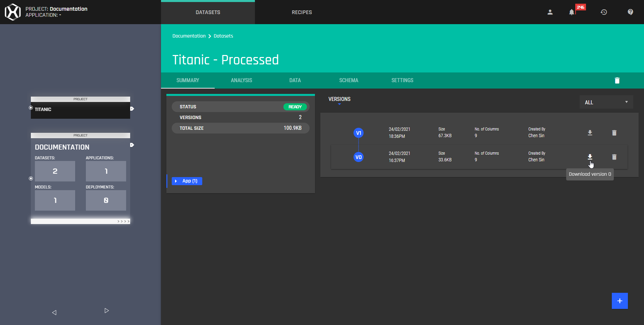Click the TOTAL SIZE 100.9KB value
This screenshot has width=644, height=325.
click(x=292, y=128)
